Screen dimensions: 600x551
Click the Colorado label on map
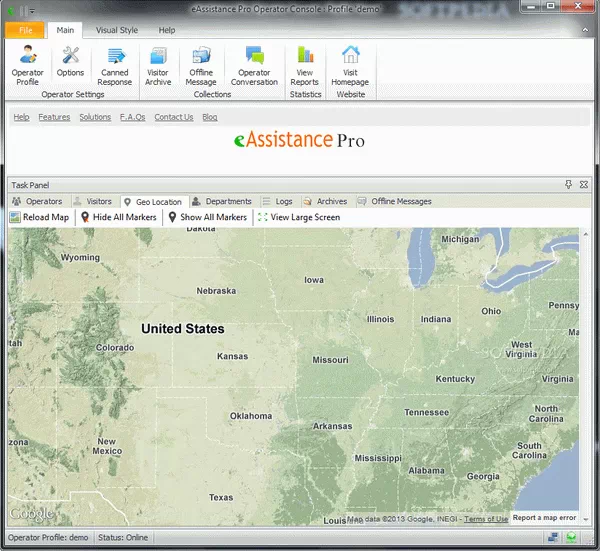click(115, 347)
